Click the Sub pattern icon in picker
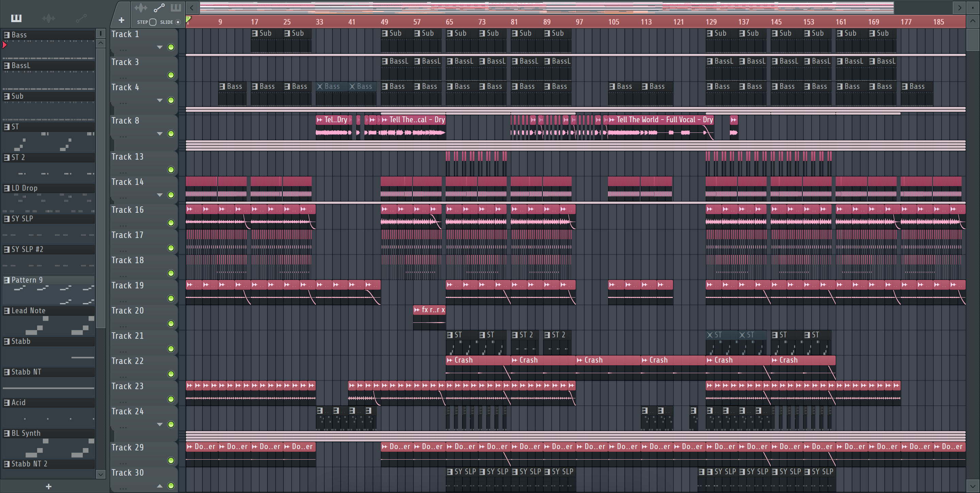This screenshot has height=493, width=980. 6,96
